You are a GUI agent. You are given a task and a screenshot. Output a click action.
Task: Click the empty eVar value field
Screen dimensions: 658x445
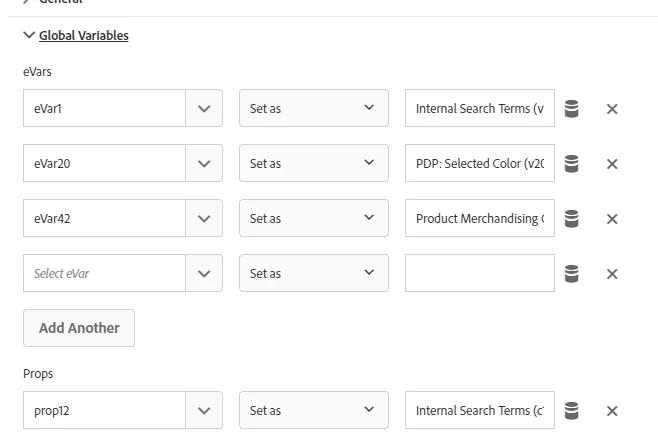tap(479, 274)
